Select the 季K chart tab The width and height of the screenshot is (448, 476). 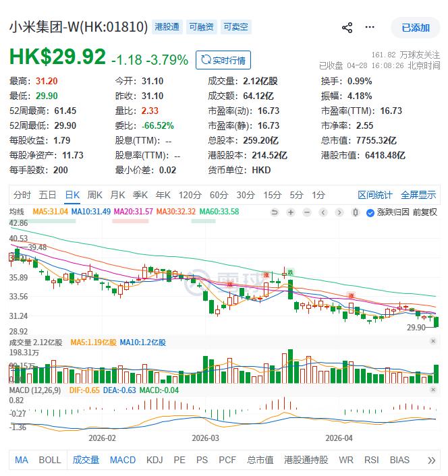coord(140,195)
